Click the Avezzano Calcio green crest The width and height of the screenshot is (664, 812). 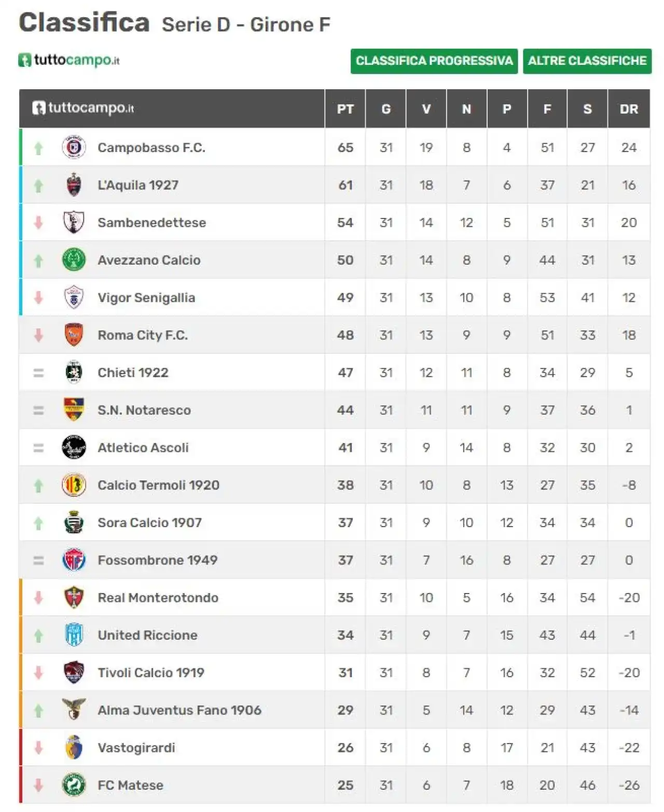coord(74,260)
